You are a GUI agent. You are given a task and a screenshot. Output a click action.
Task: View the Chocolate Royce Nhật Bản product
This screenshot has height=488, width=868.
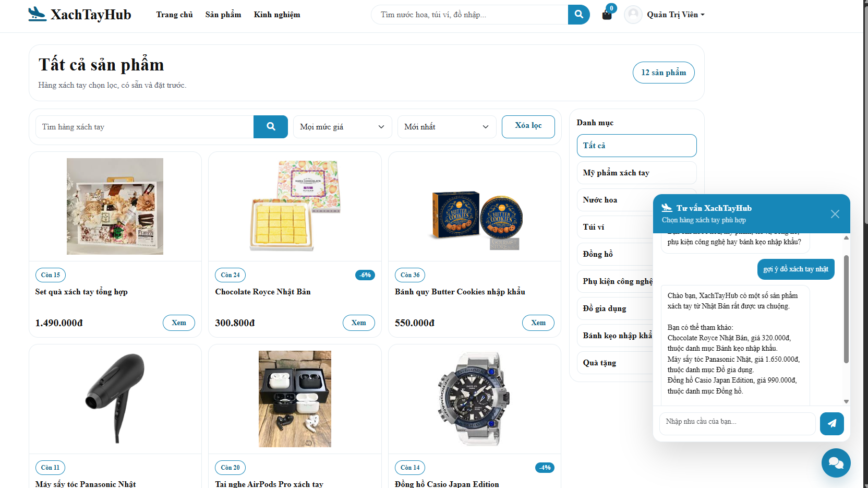358,323
